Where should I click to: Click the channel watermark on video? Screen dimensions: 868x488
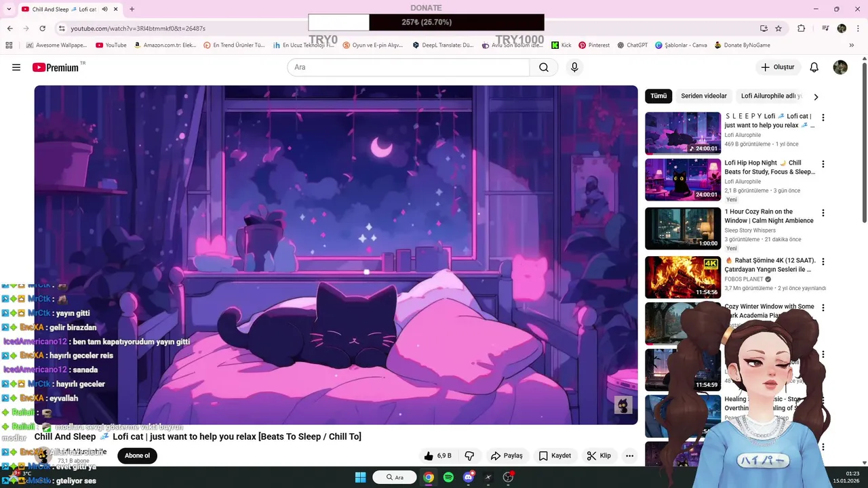pos(623,405)
